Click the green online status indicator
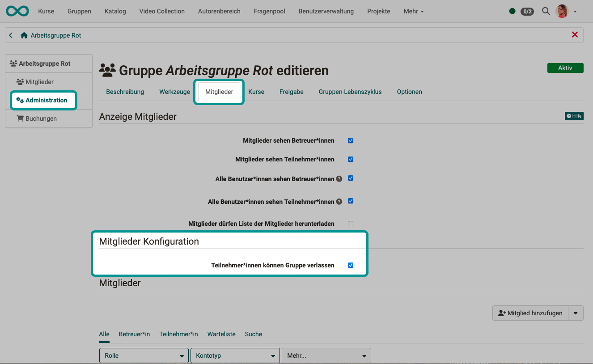593x364 pixels. (512, 11)
